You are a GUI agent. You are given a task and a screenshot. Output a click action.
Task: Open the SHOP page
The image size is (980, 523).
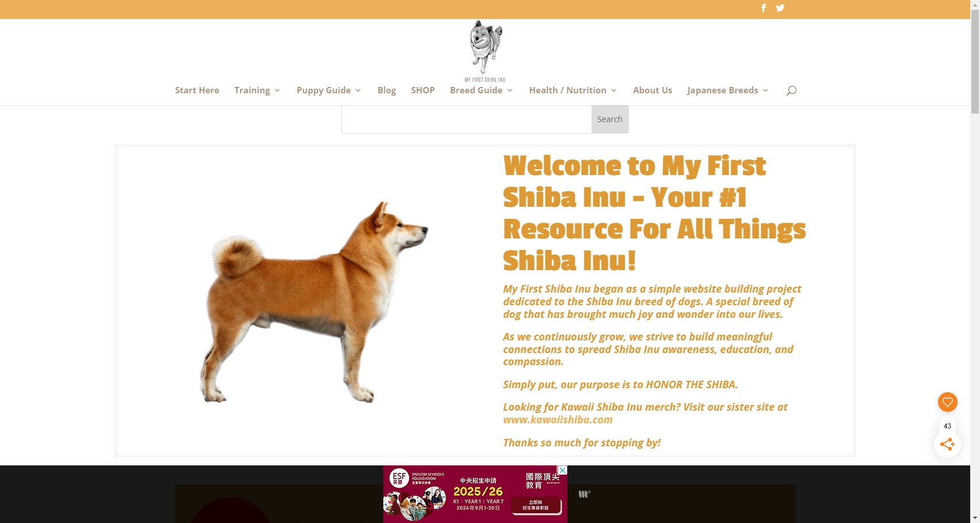423,90
